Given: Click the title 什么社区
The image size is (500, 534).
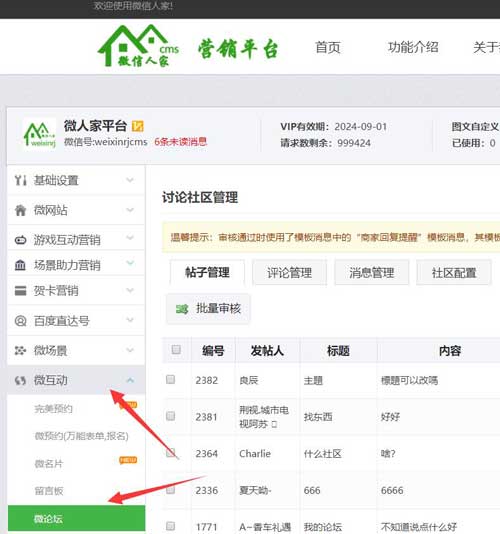Looking at the screenshot, I should coord(322,454).
